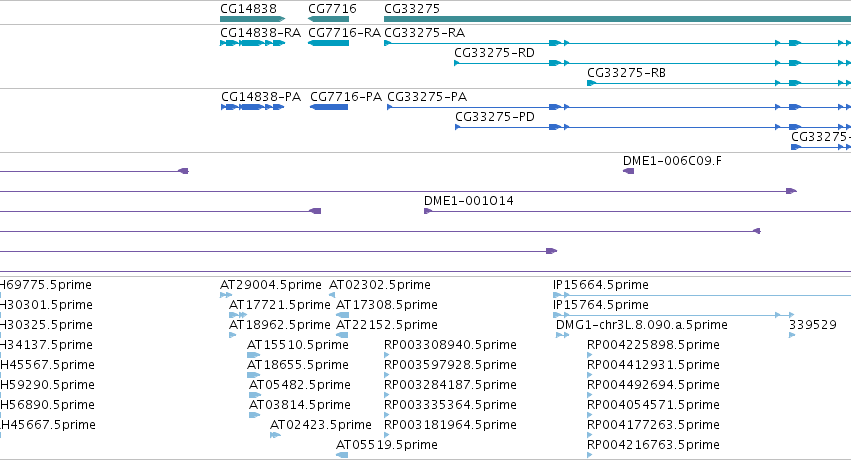Click the DME1-001O14 feature label
The height and width of the screenshot is (460, 851).
(468, 201)
